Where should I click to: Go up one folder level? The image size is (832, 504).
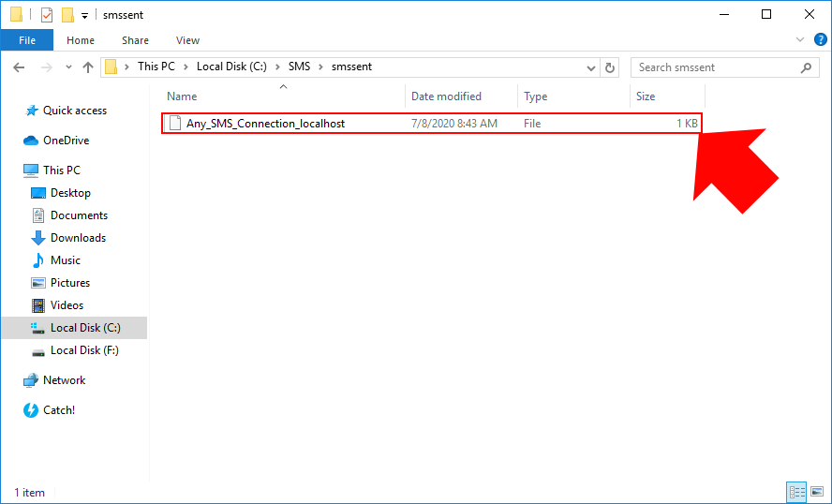click(88, 67)
